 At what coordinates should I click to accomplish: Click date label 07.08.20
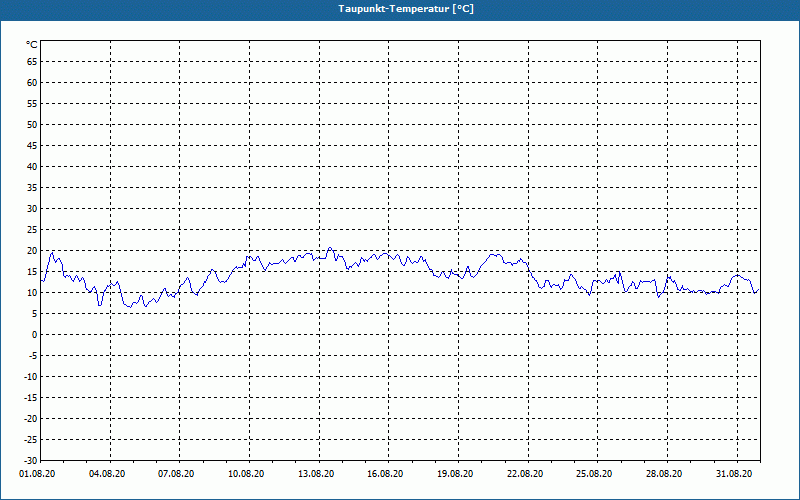pyautogui.click(x=176, y=474)
